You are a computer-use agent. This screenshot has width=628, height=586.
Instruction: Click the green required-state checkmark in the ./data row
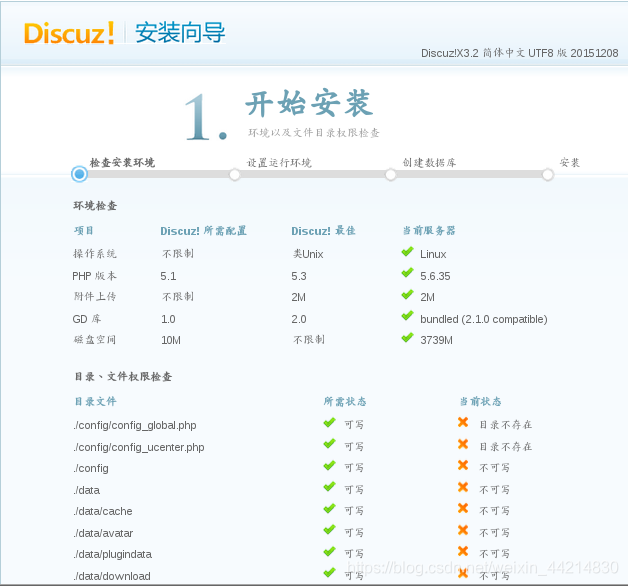click(329, 487)
